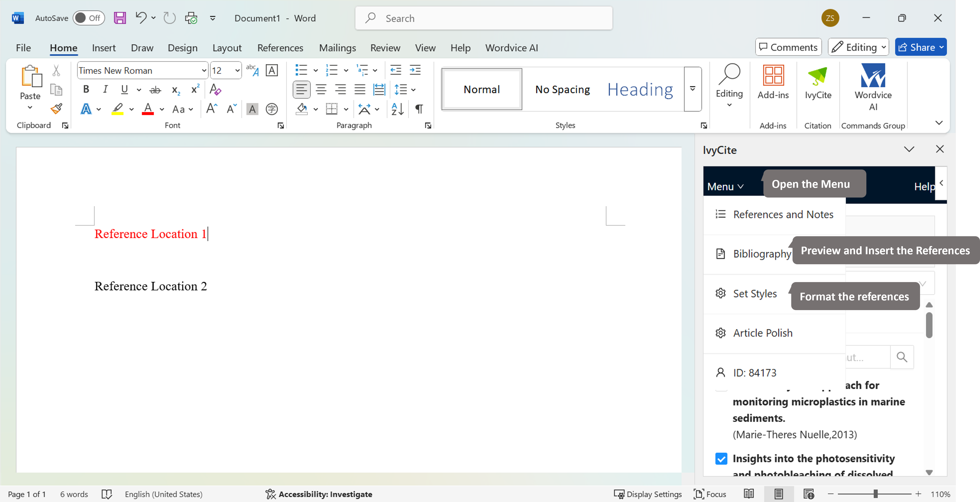
Task: Click the word count in status bar
Action: (74, 494)
